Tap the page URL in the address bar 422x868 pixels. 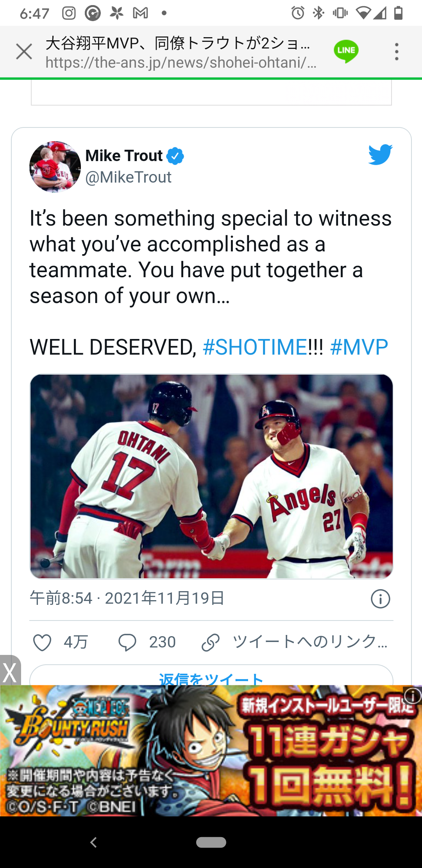(181, 63)
